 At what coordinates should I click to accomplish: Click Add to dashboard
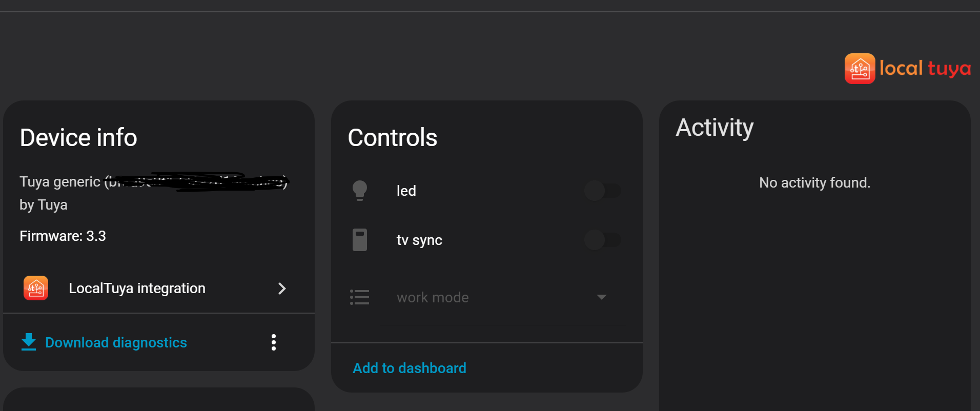(x=409, y=368)
